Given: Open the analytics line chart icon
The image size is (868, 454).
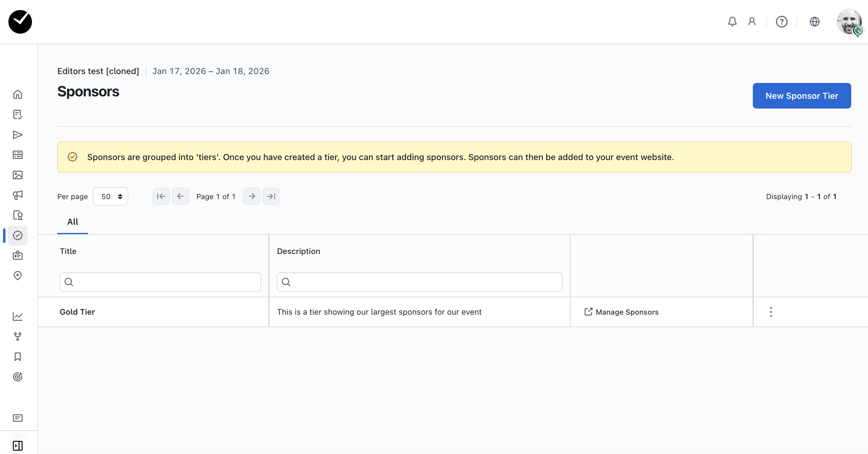Looking at the screenshot, I should point(18,316).
